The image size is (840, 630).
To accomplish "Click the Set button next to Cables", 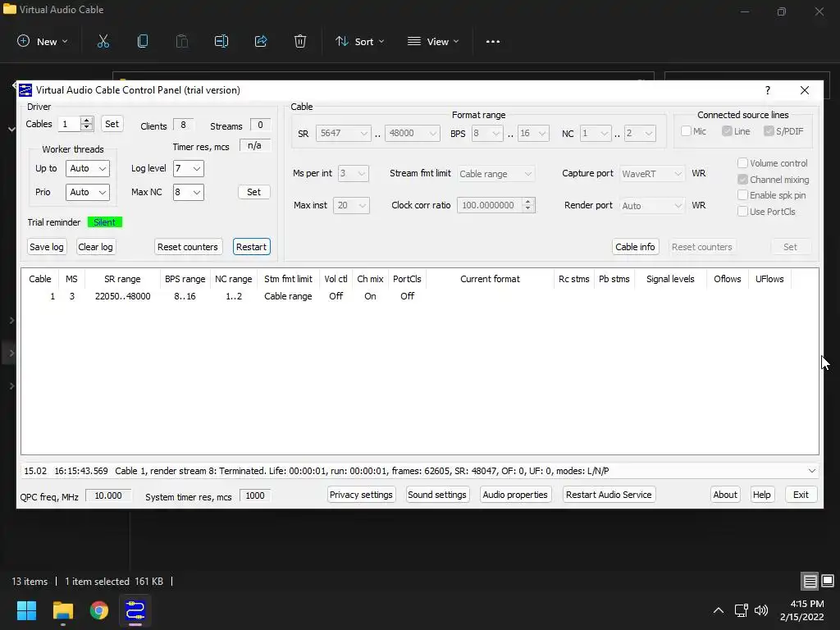I will tap(112, 124).
